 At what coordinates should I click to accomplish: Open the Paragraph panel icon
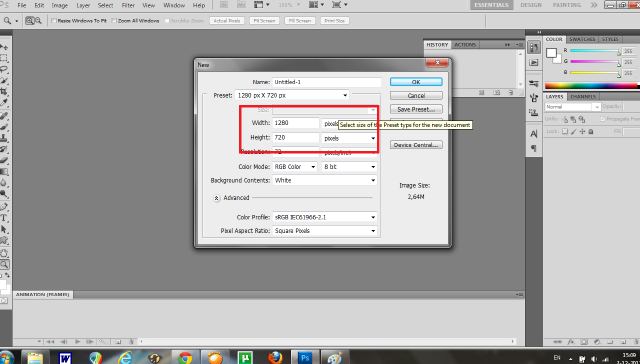click(534, 148)
